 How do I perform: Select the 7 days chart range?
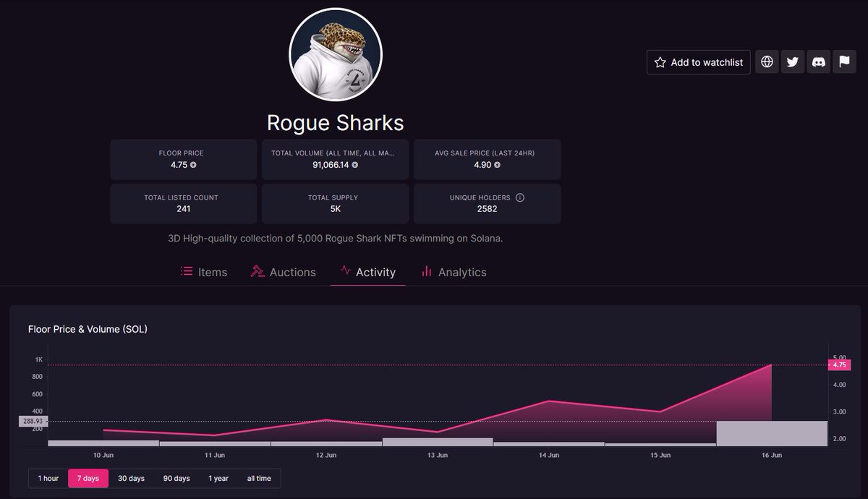coord(88,478)
